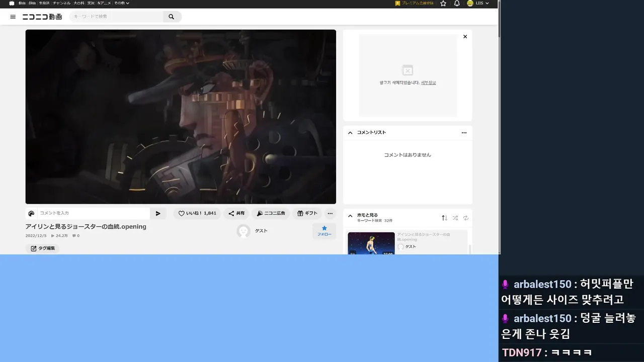This screenshot has height=362, width=644.
Task: Focus the コメントを入力 comment field
Action: [x=94, y=213]
